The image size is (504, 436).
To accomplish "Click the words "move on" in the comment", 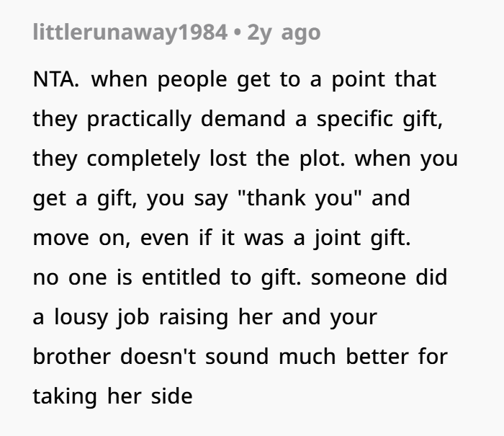I will tap(77, 237).
